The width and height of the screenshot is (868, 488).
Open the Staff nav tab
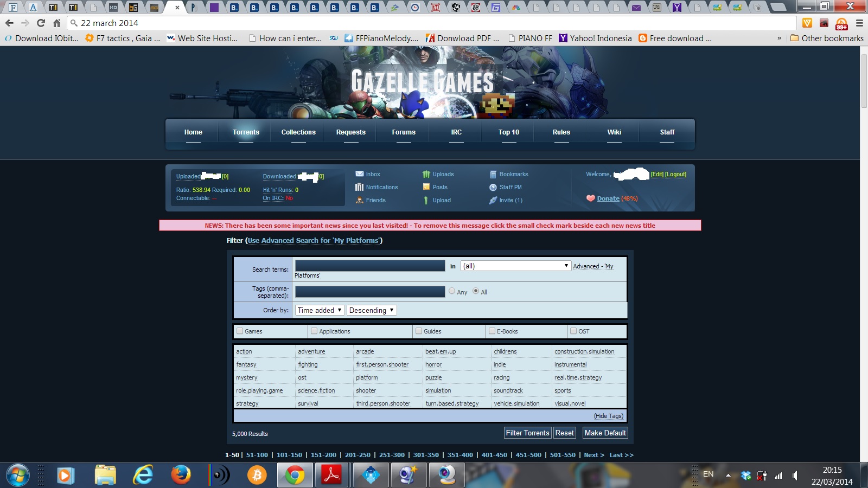[x=667, y=132]
